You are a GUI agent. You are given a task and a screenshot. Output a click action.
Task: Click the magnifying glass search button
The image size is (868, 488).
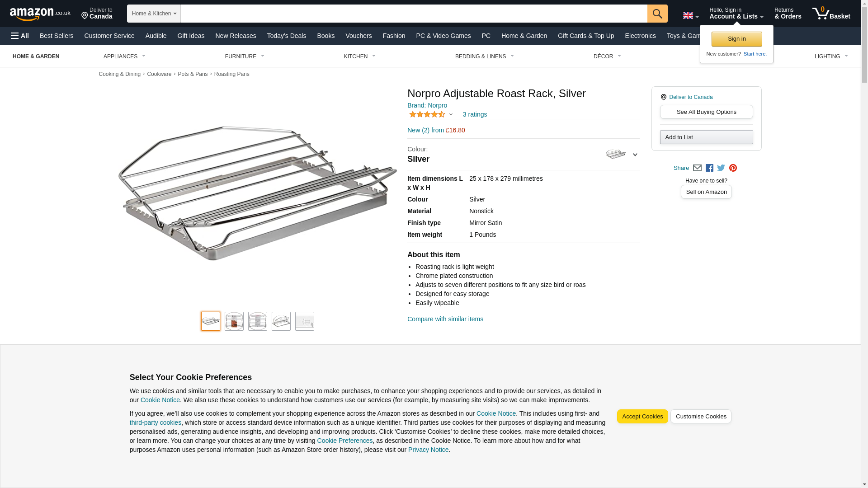[x=657, y=14]
